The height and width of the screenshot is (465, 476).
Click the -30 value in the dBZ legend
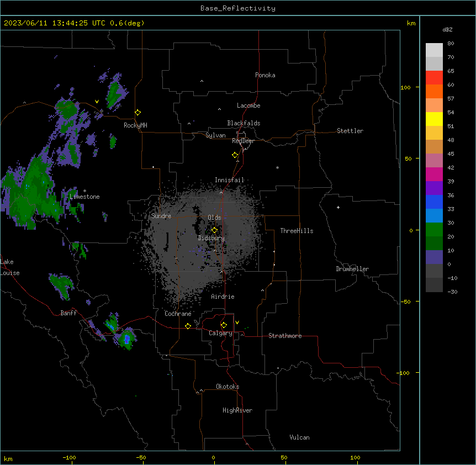(x=452, y=292)
